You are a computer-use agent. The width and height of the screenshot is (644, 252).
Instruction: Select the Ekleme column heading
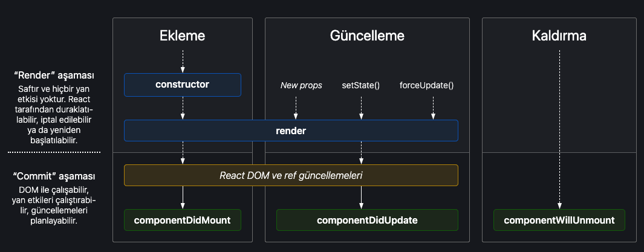tap(183, 36)
